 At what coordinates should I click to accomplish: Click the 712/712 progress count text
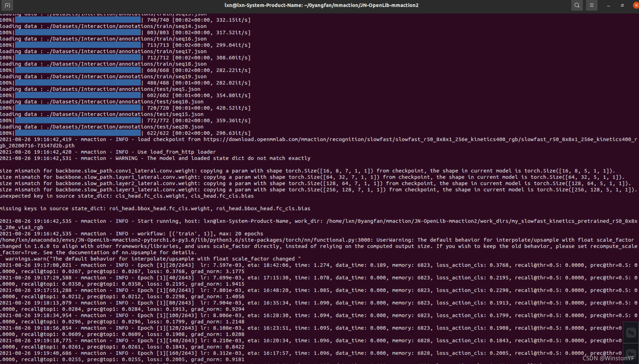point(158,58)
